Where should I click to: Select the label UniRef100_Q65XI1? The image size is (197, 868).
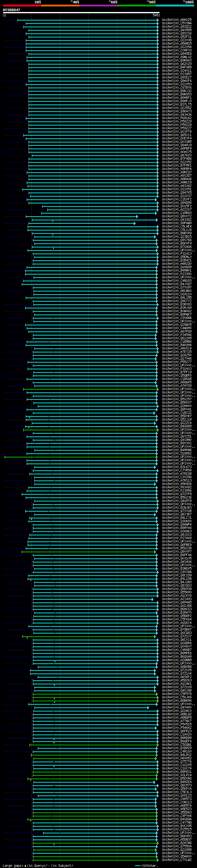pos(177,135)
